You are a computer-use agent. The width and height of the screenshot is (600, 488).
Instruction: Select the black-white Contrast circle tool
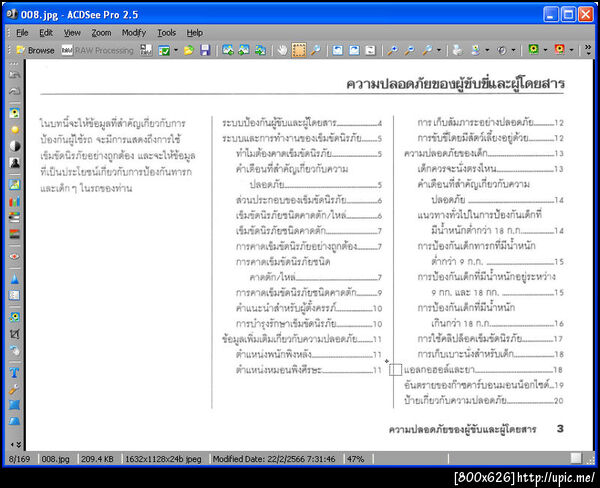[15, 146]
